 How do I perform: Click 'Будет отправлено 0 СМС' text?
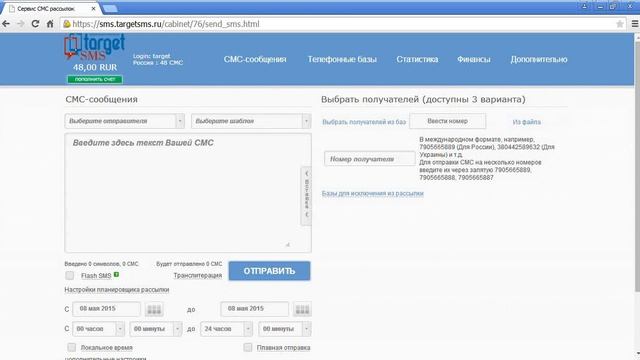click(189, 264)
